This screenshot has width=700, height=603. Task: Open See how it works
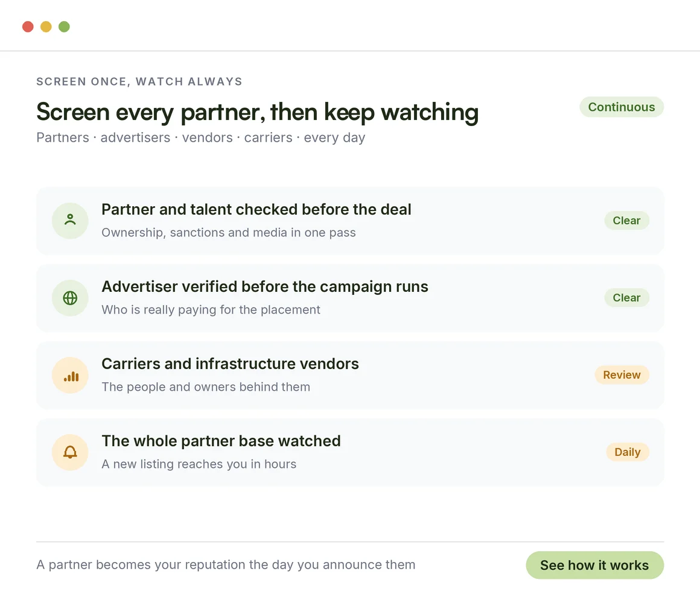[x=594, y=565]
